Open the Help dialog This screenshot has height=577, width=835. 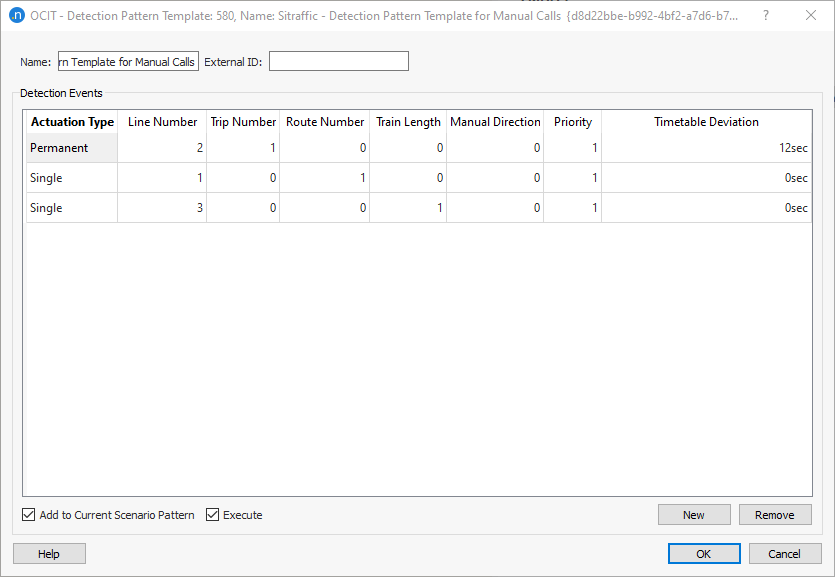49,553
